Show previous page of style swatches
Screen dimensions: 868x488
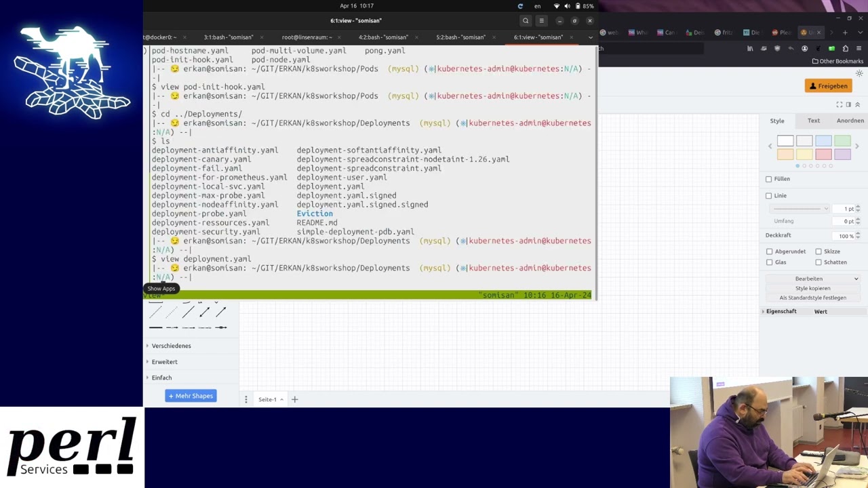770,146
